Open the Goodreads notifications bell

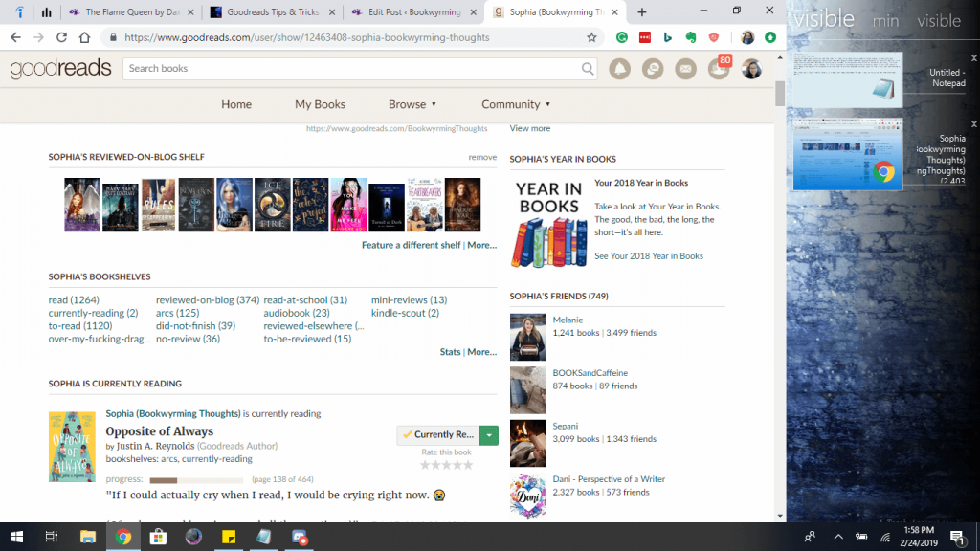pos(619,69)
